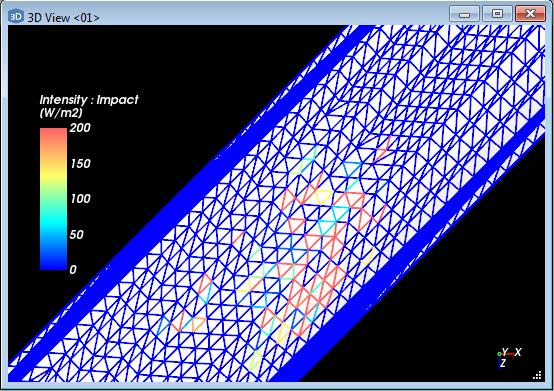Click the '150' legend value
This screenshot has width=554, height=391.
click(81, 164)
